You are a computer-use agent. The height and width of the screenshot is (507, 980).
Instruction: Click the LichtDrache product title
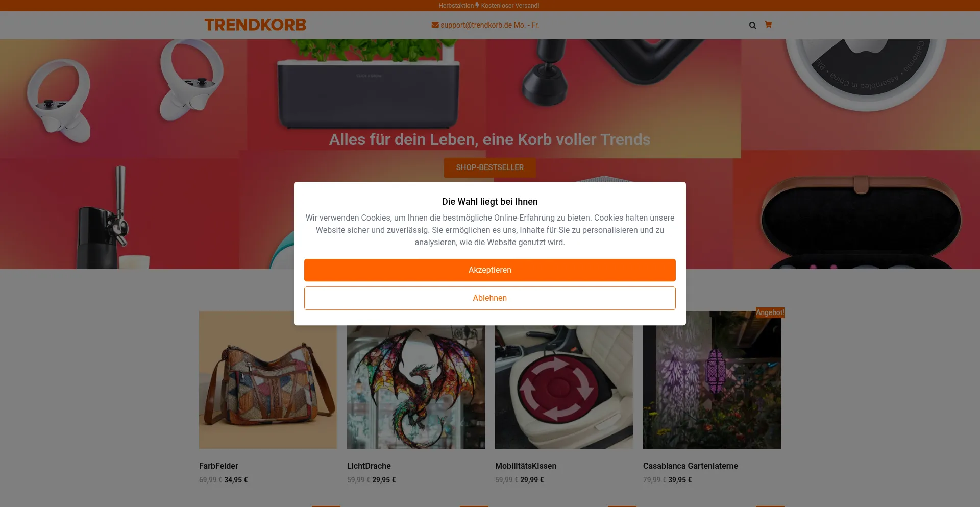tap(369, 466)
